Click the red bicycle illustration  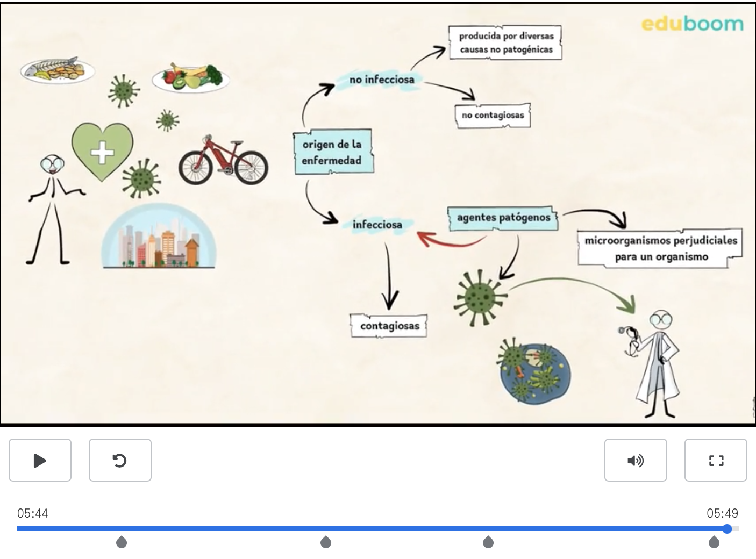point(223,160)
